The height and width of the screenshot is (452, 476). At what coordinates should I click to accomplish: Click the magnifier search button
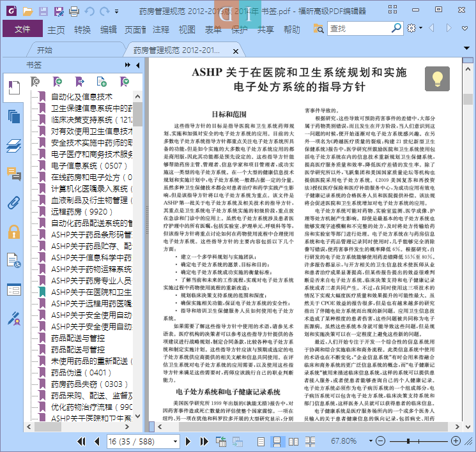pos(396,28)
